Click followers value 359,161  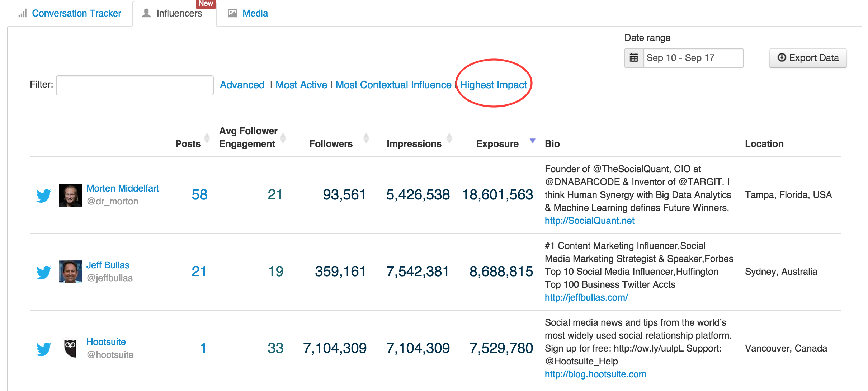340,272
